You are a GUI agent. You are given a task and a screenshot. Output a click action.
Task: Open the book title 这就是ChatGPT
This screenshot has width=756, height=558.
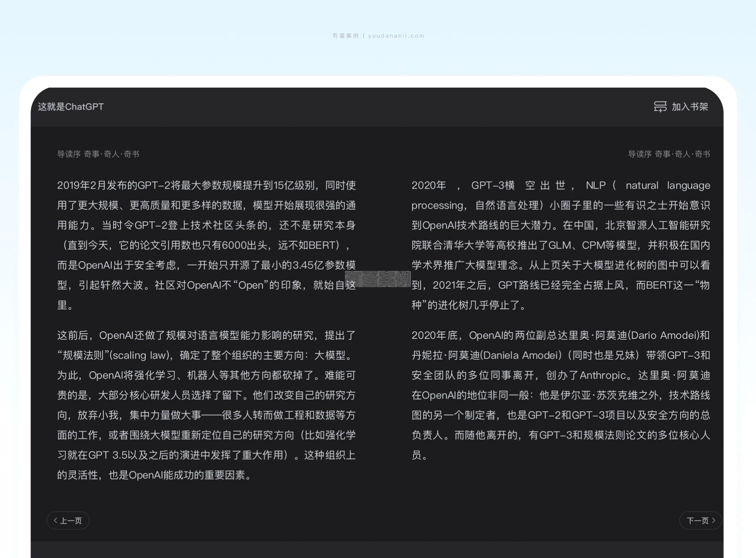point(71,107)
